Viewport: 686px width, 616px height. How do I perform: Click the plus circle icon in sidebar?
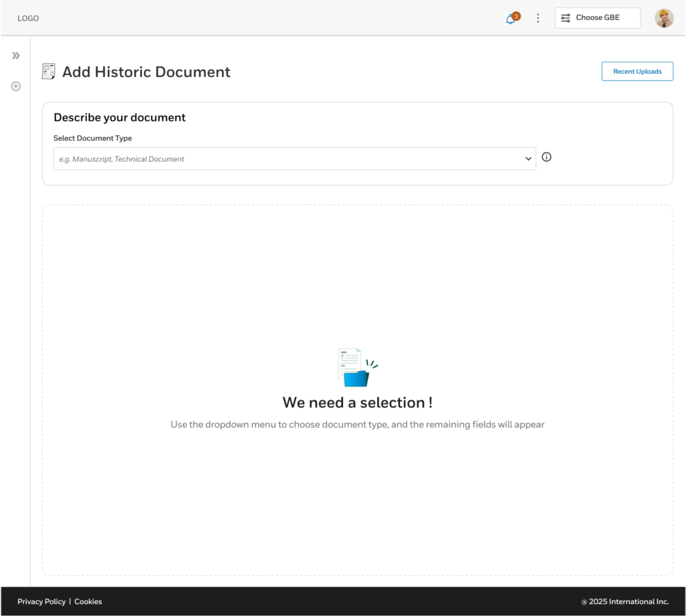click(16, 86)
